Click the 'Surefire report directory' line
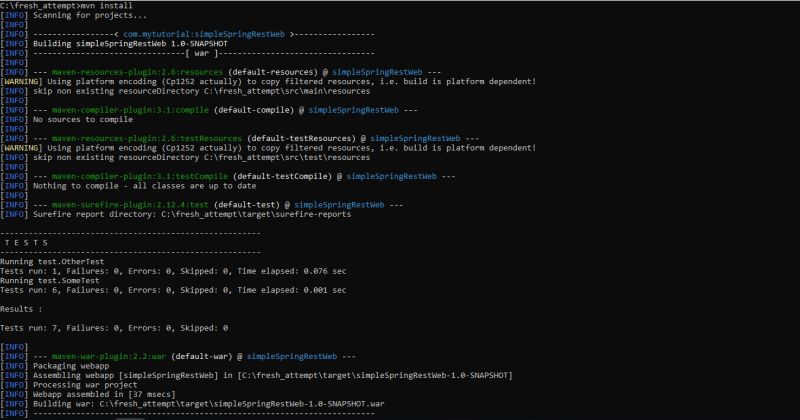The width and height of the screenshot is (800, 420). (192, 214)
